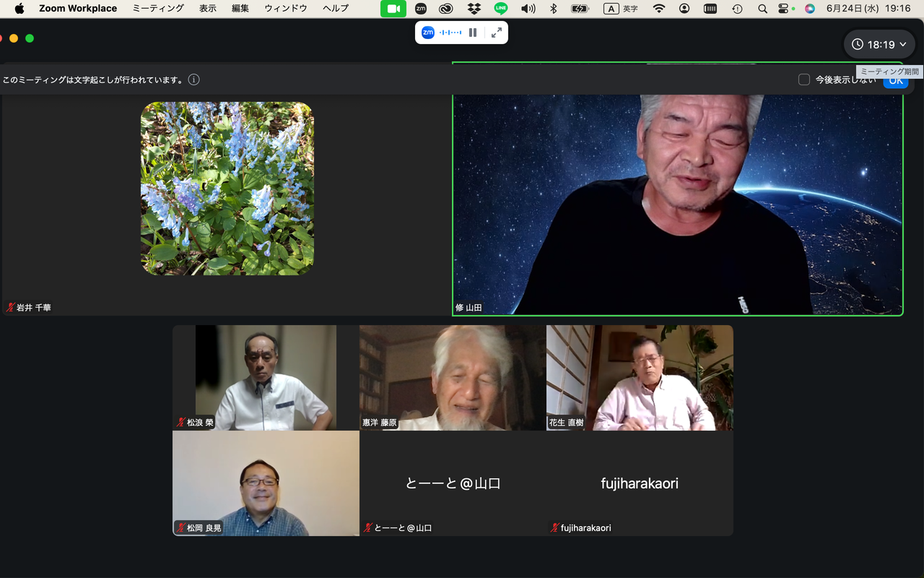Open Bluetooth status in menu bar
The width and height of the screenshot is (924, 578).
[554, 9]
